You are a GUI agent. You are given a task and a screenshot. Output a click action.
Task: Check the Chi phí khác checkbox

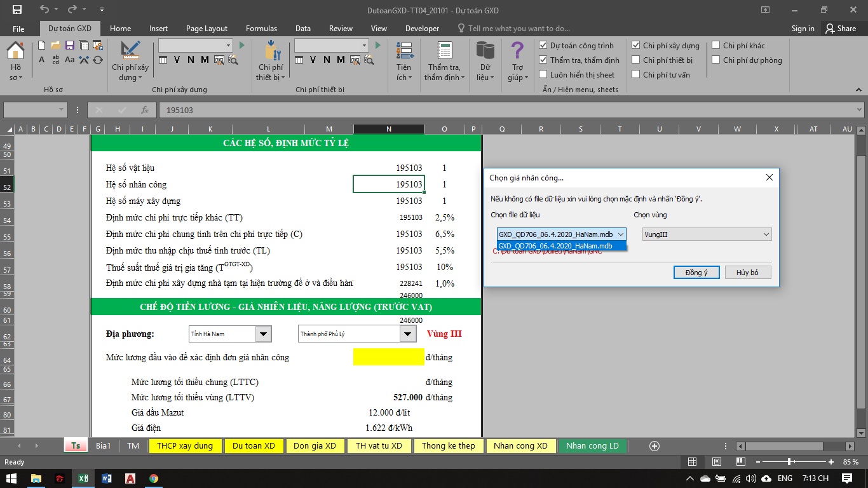pyautogui.click(x=716, y=45)
